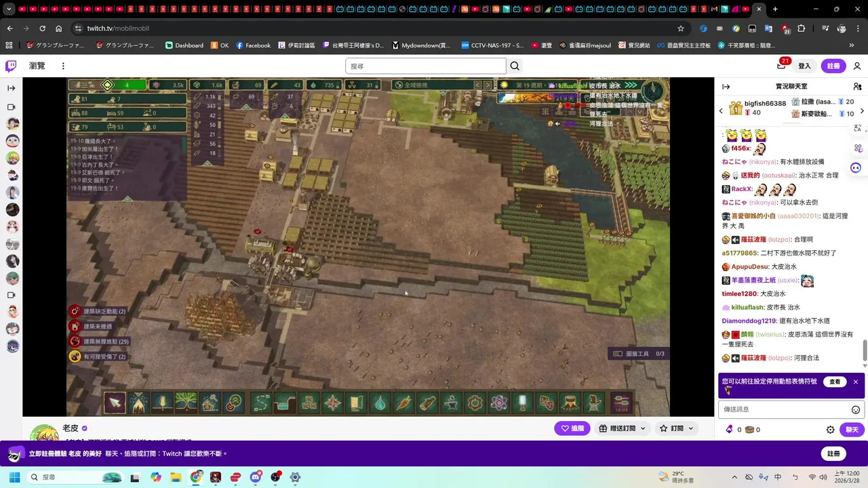Screen dimensions: 868x488
Task: Open the settings sliders icon in game toolbar
Action: 621,403
